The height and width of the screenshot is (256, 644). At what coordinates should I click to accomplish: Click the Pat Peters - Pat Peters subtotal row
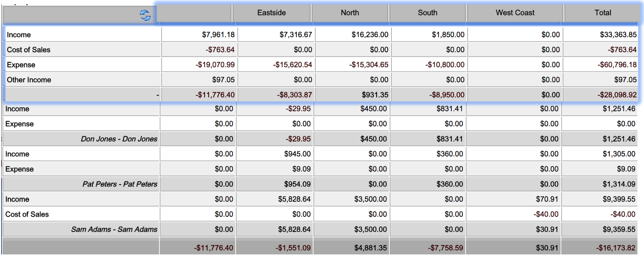point(320,184)
